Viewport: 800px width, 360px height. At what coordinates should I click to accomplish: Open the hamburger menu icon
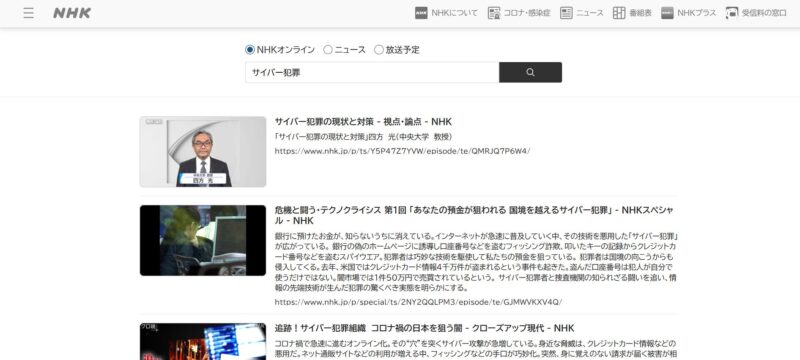29,13
